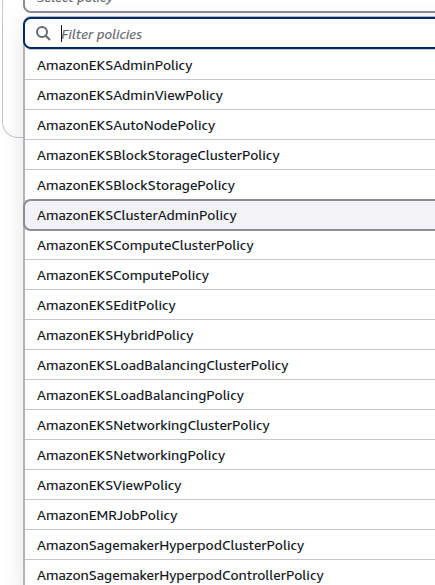Select AmazonEKSAdminPolicy from the list

pyautogui.click(x=230, y=65)
